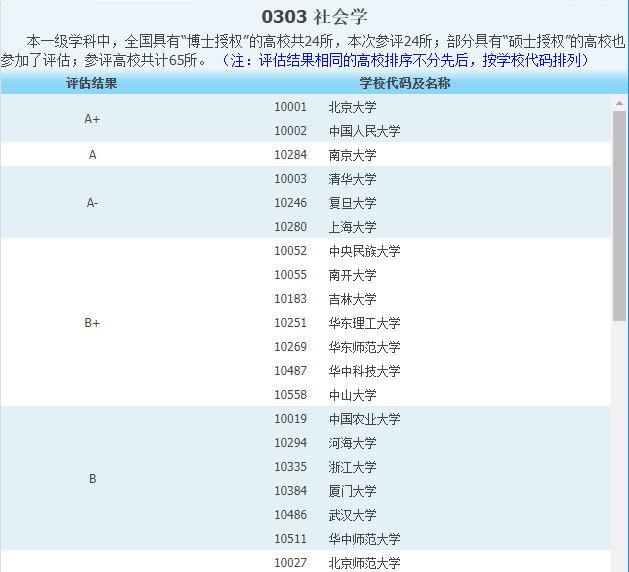Click school code 10558
Viewport: 629px width, 572px height.
pos(290,396)
